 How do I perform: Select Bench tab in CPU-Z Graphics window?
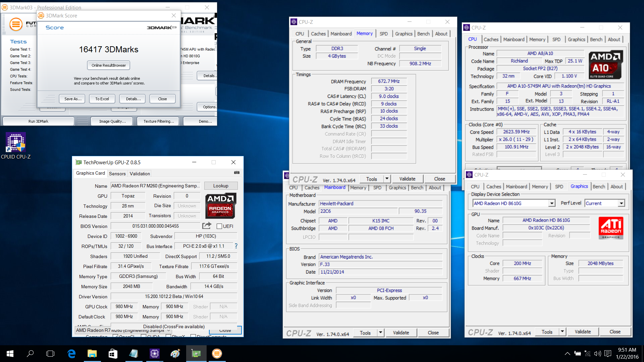click(599, 186)
